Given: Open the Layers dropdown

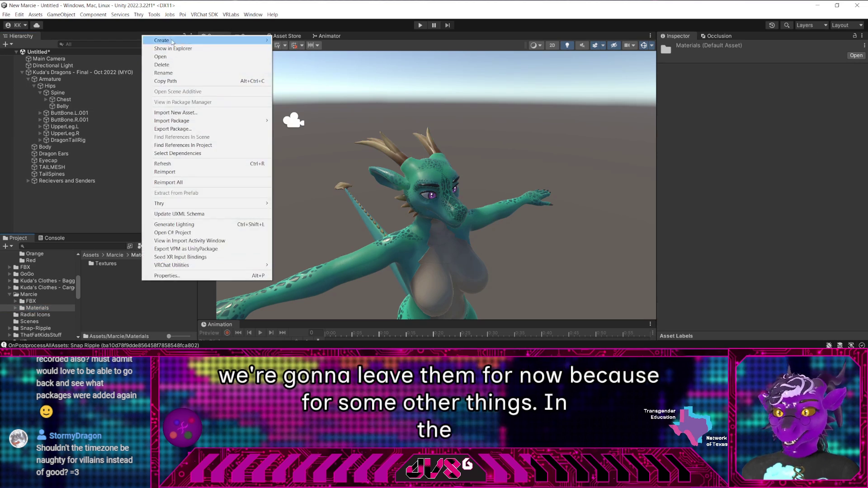Looking at the screenshot, I should click(811, 25).
